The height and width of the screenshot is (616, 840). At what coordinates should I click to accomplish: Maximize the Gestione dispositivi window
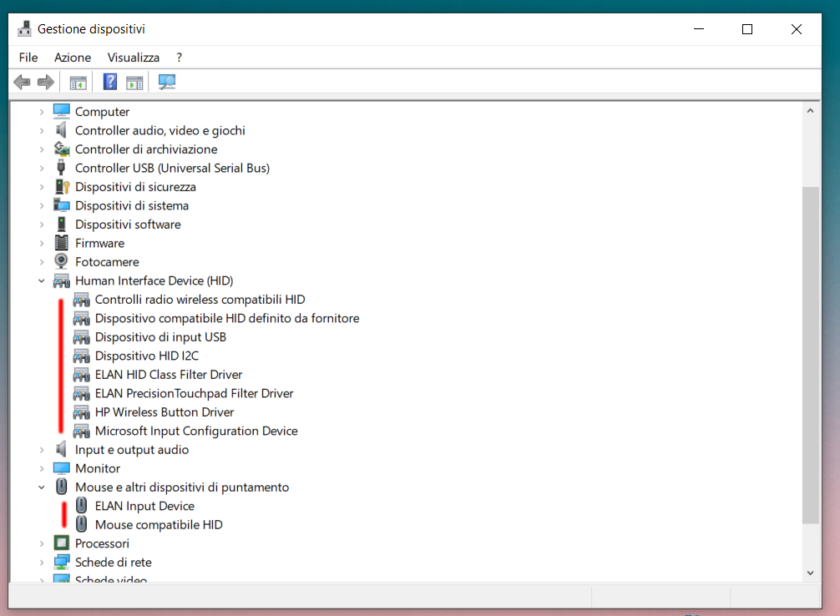pyautogui.click(x=747, y=29)
